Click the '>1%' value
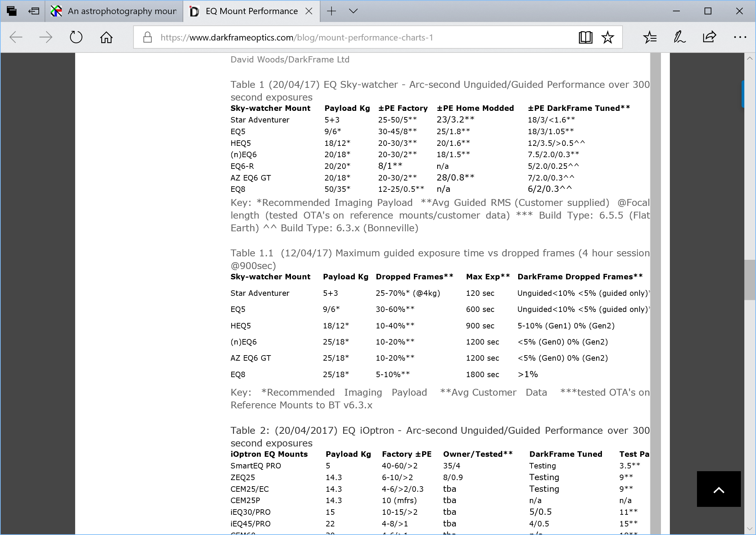 pyautogui.click(x=528, y=374)
